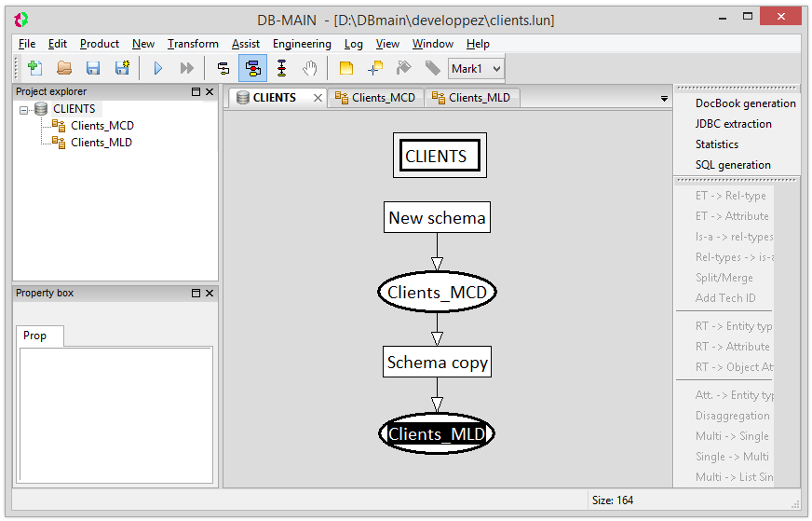Click the yellow note icon in toolbar
The image size is (812, 521).
346,68
